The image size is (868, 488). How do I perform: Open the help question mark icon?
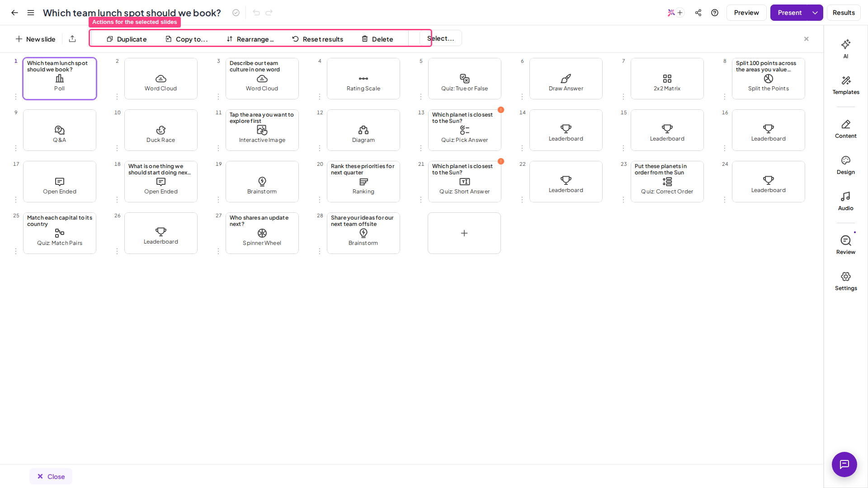715,13
